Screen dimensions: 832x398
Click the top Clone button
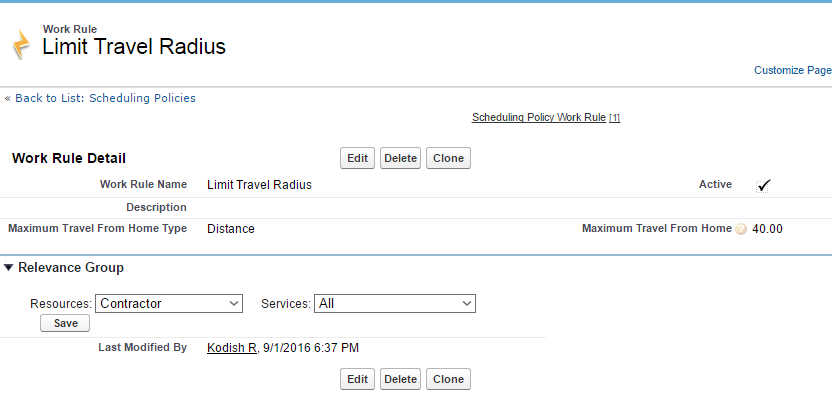click(x=448, y=158)
